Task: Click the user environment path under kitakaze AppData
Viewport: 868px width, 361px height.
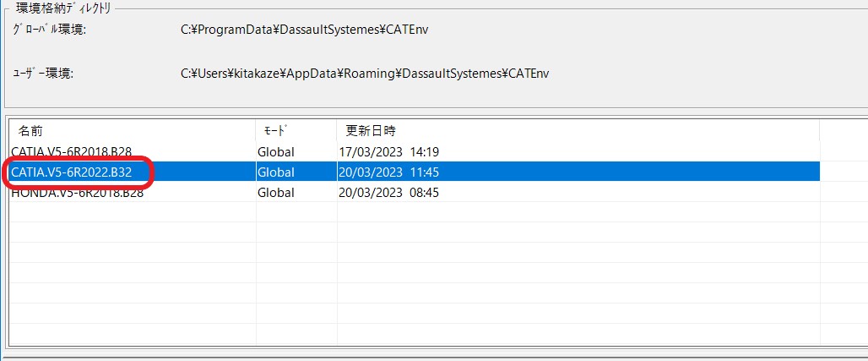Action: pyautogui.click(x=365, y=74)
